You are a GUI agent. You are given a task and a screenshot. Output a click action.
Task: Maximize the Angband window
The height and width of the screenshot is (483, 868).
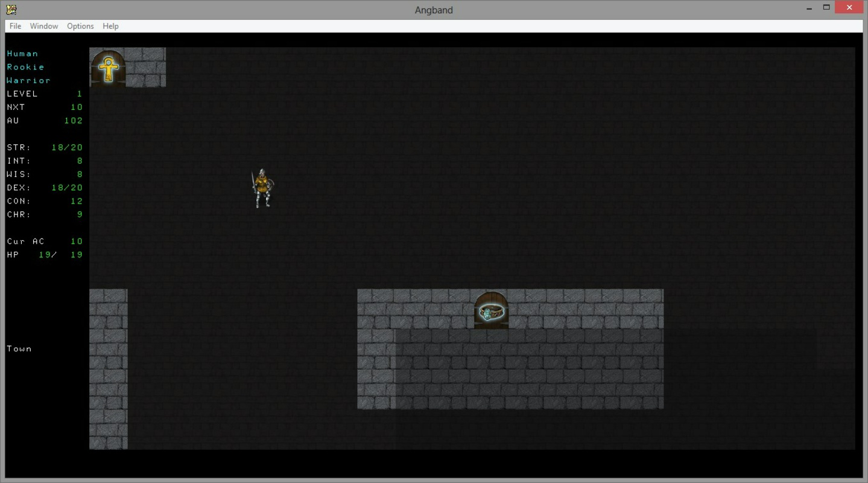[x=826, y=8]
